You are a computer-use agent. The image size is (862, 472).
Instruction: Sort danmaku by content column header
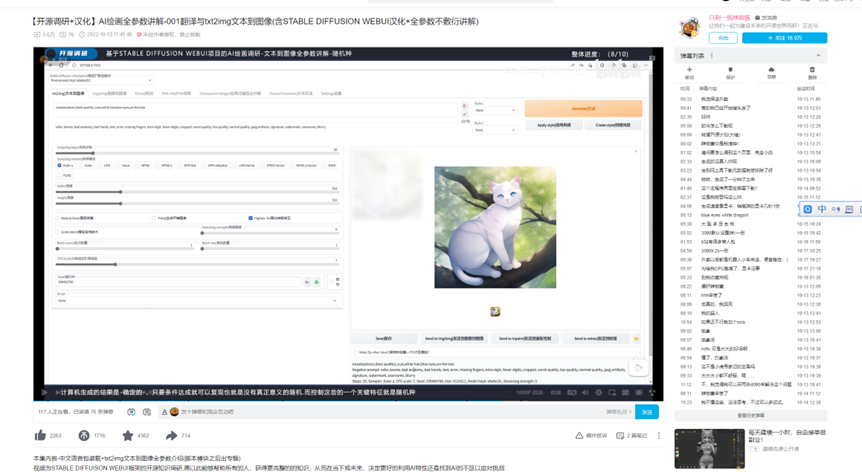(708, 88)
